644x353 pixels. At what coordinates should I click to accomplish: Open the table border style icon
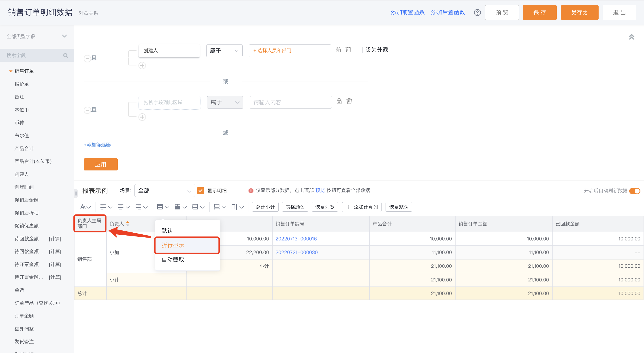(x=163, y=207)
